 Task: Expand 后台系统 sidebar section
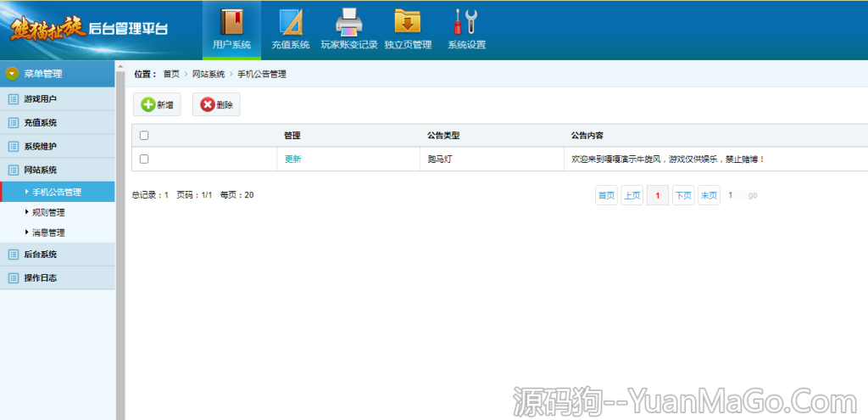tap(58, 255)
